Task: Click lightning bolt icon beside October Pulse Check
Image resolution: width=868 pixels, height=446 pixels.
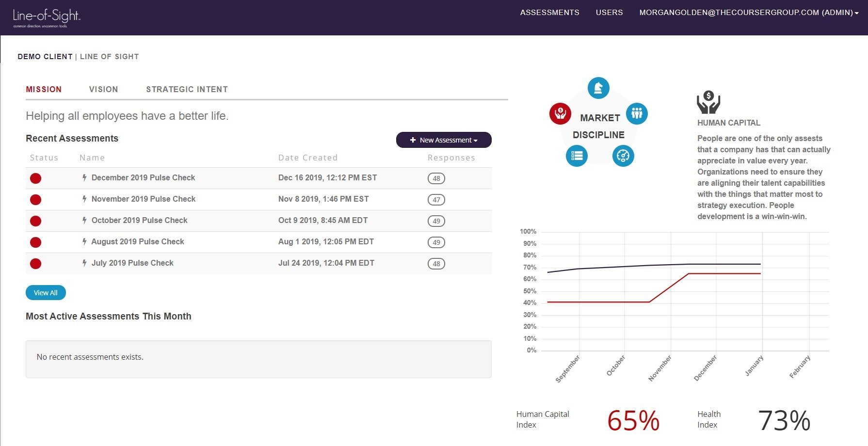Action: coord(84,220)
